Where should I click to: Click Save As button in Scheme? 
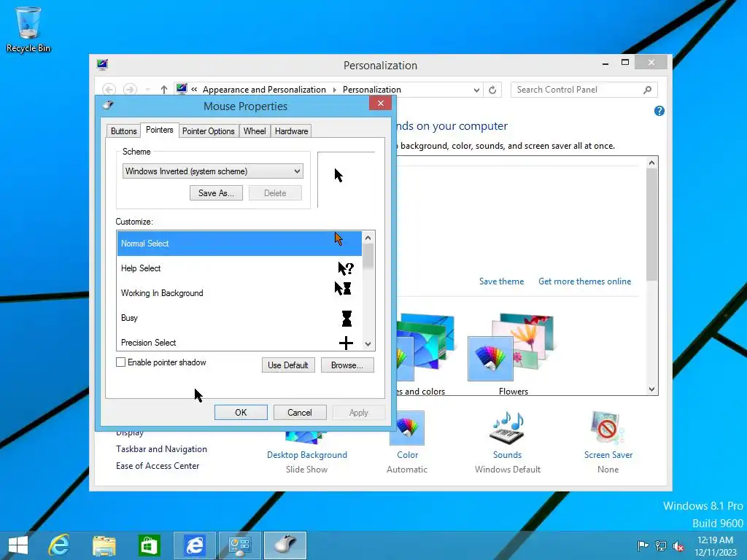point(216,192)
